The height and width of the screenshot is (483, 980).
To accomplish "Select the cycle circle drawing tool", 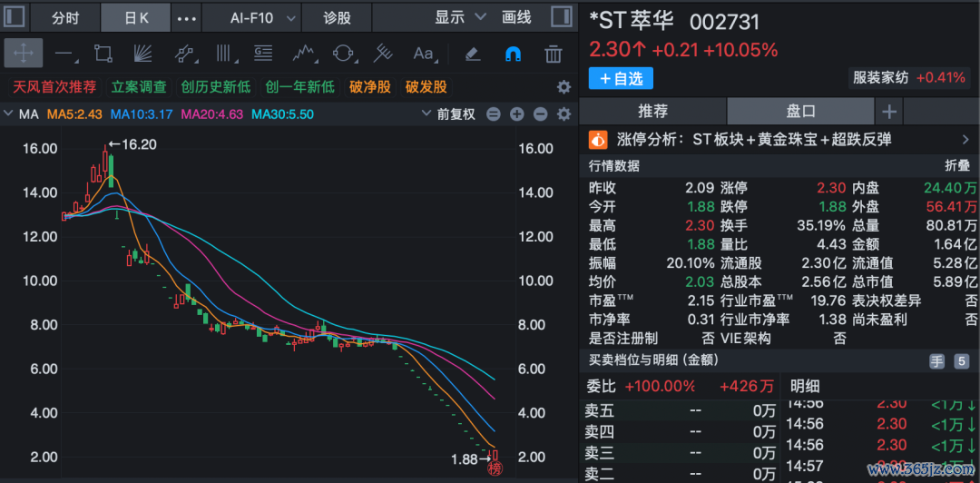I will (x=342, y=54).
